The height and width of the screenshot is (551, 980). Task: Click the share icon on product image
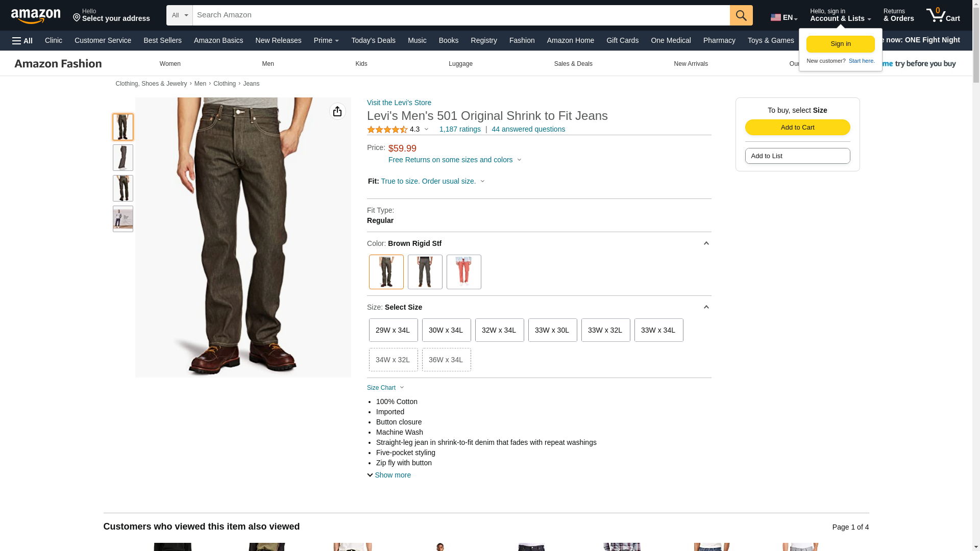337,111
